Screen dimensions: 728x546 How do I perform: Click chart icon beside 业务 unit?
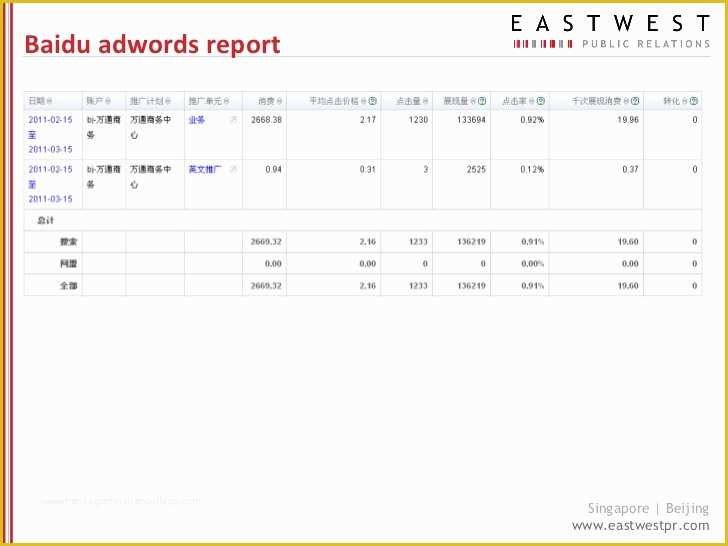tap(234, 120)
